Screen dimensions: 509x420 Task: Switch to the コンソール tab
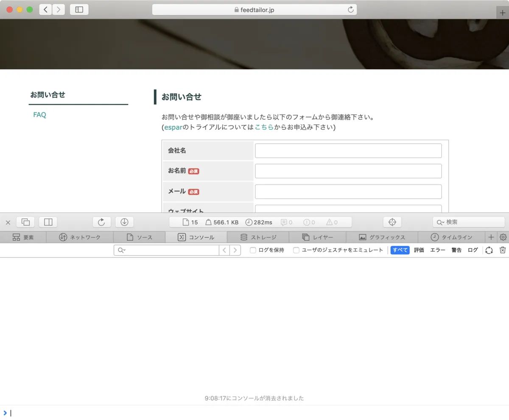196,237
